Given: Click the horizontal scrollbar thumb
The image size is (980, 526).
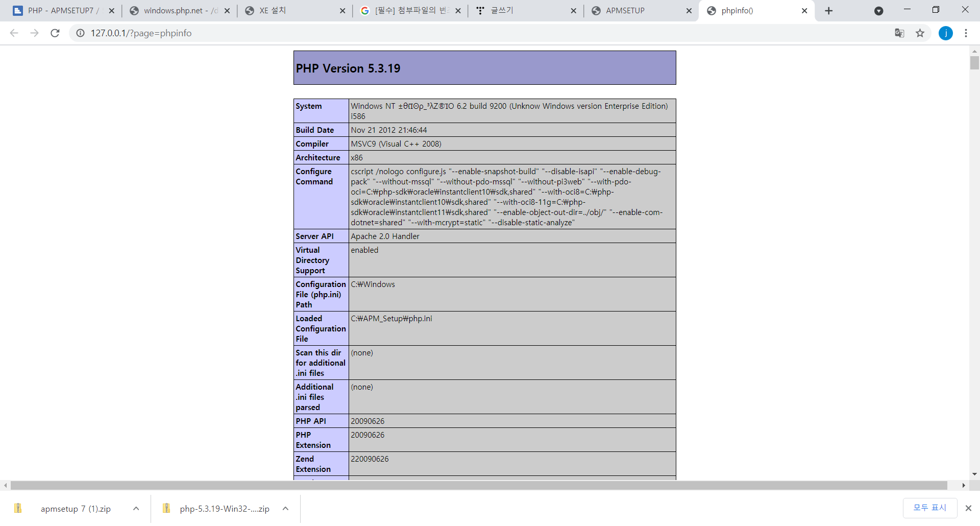Looking at the screenshot, I should coord(479,485).
